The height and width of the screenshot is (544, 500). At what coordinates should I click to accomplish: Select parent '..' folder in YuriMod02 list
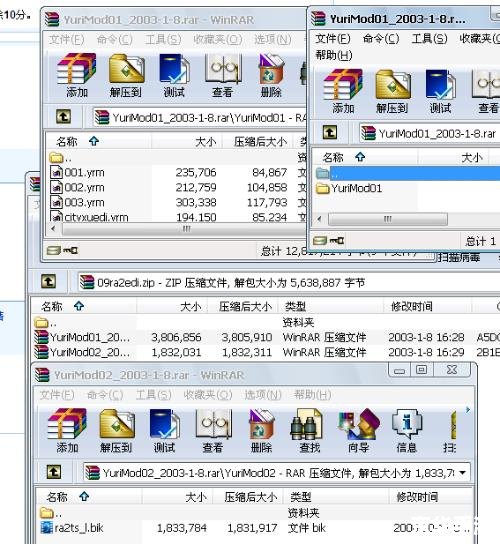coord(51,513)
